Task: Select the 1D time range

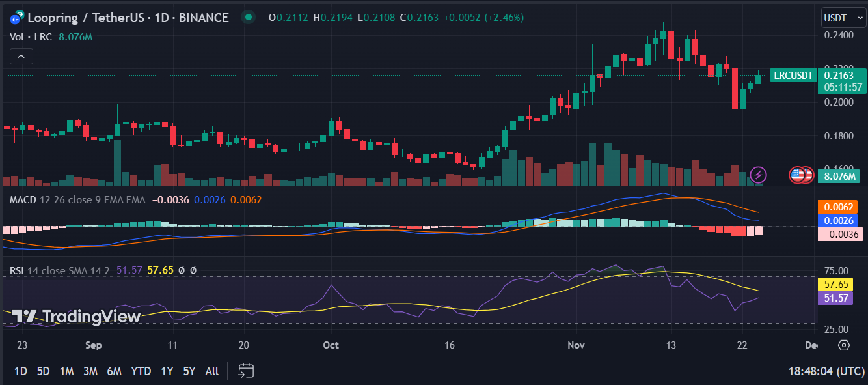Action: coord(20,371)
